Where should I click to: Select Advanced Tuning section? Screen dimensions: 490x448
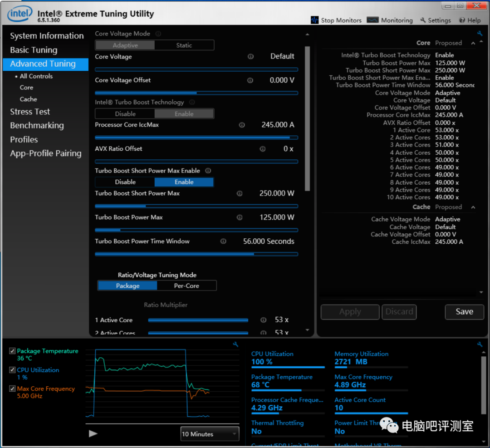click(x=46, y=64)
